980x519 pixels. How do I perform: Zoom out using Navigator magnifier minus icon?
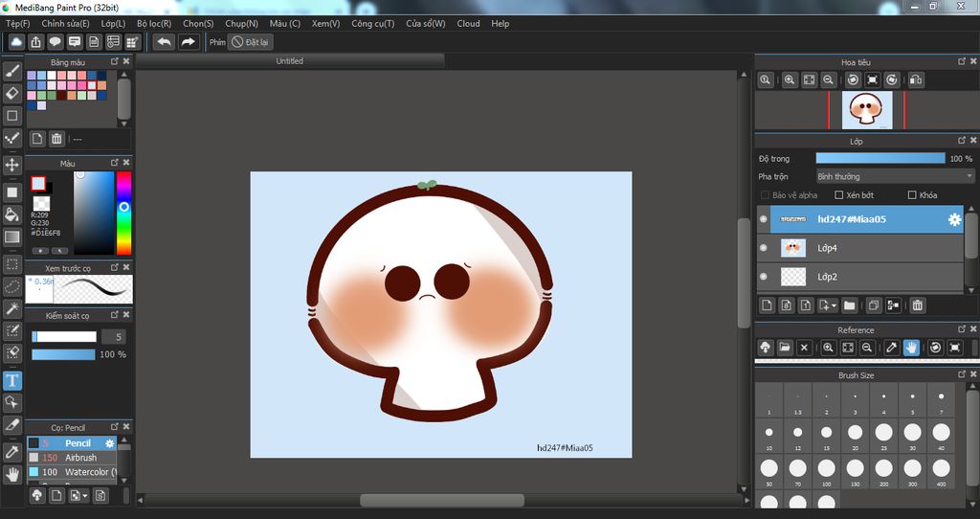pyautogui.click(x=828, y=80)
